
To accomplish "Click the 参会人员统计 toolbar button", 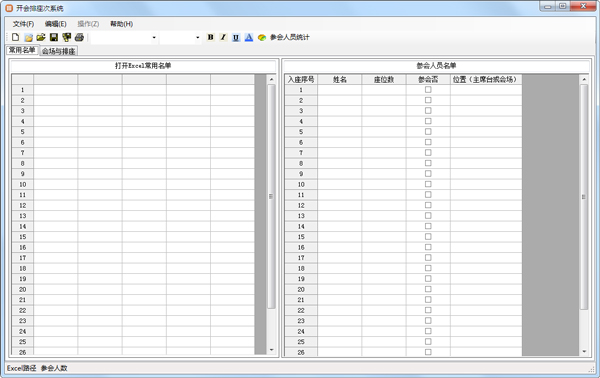I will point(290,37).
